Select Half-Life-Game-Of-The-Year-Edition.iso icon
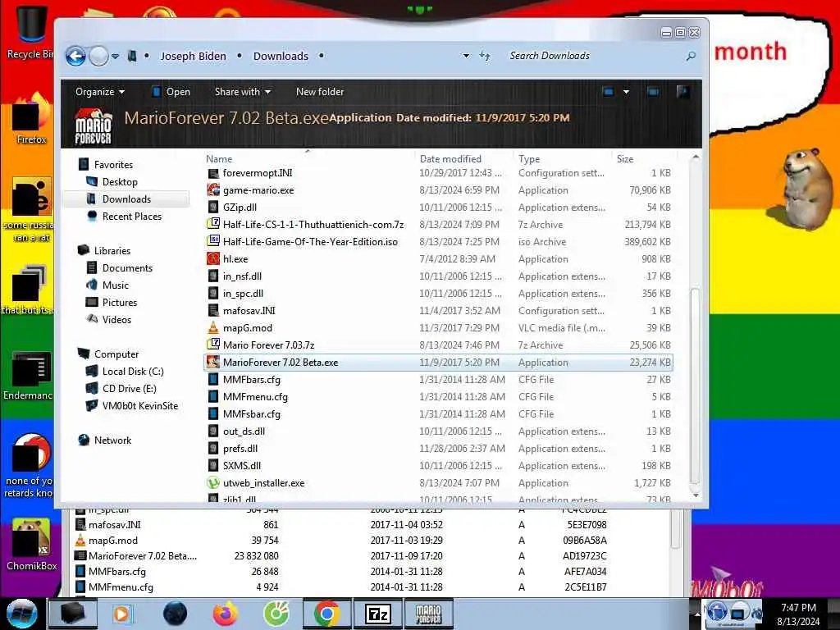Image resolution: width=840 pixels, height=630 pixels. pos(213,241)
